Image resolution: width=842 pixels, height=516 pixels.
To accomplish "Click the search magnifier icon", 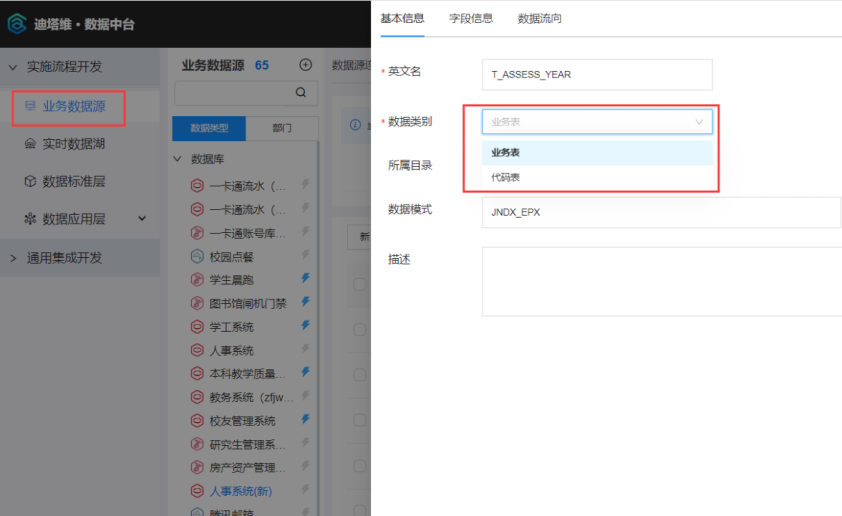I will click(300, 93).
